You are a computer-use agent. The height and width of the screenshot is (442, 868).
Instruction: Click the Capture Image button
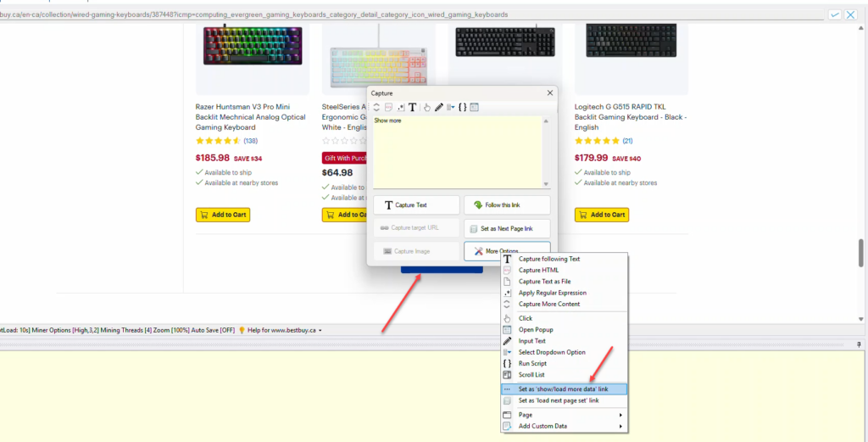pos(416,251)
